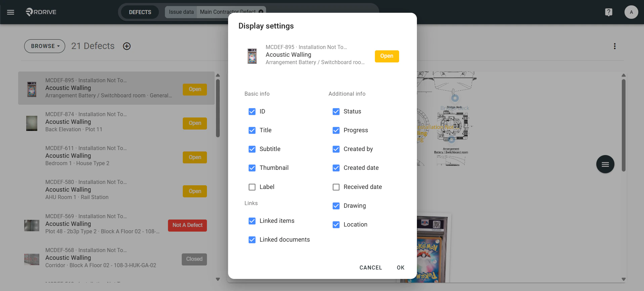Enable the Received date checkbox
644x291 pixels.
(x=336, y=187)
